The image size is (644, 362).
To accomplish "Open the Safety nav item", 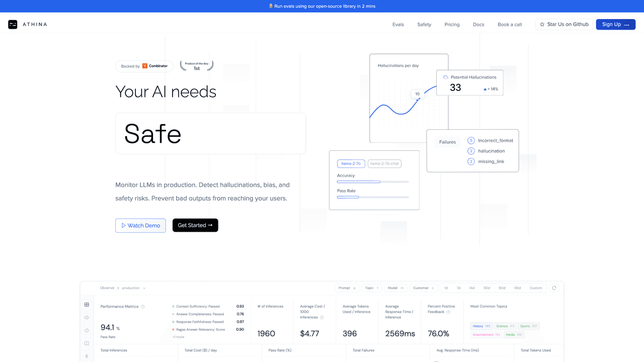I will pyautogui.click(x=424, y=25).
